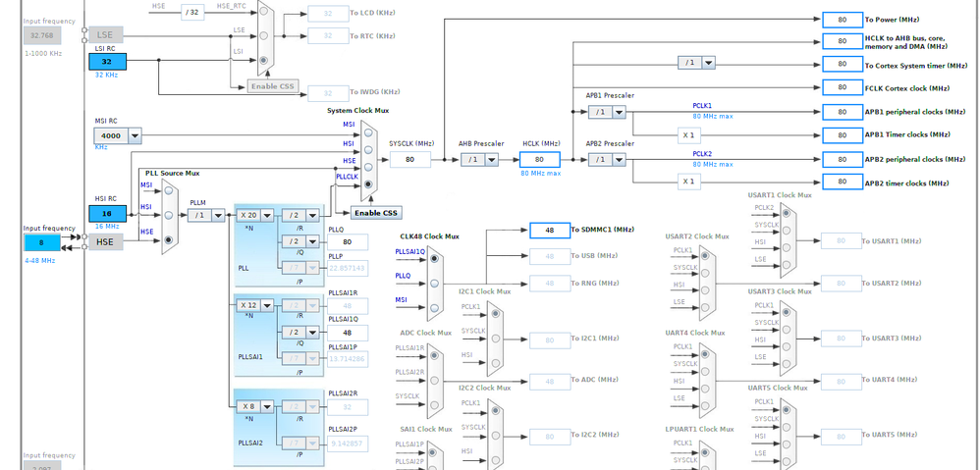Select HSE_RTC radio in RTC/LCD mux
The height and width of the screenshot is (470, 980).
coord(264,12)
